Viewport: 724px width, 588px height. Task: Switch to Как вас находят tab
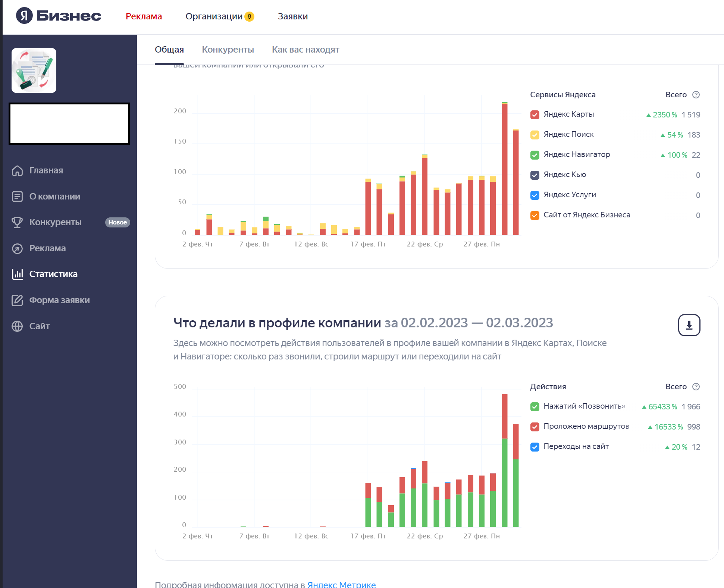(305, 50)
